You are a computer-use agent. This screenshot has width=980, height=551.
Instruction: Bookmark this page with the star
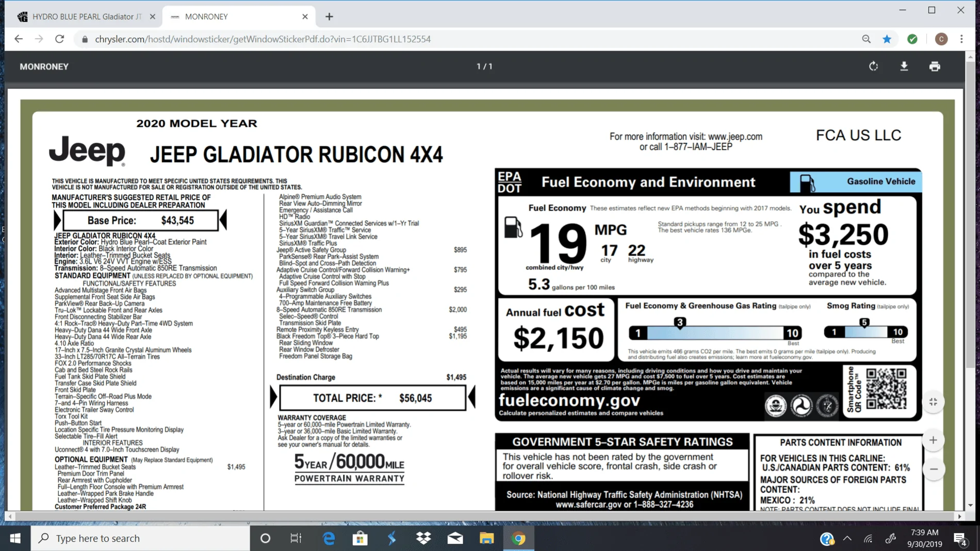click(x=887, y=39)
